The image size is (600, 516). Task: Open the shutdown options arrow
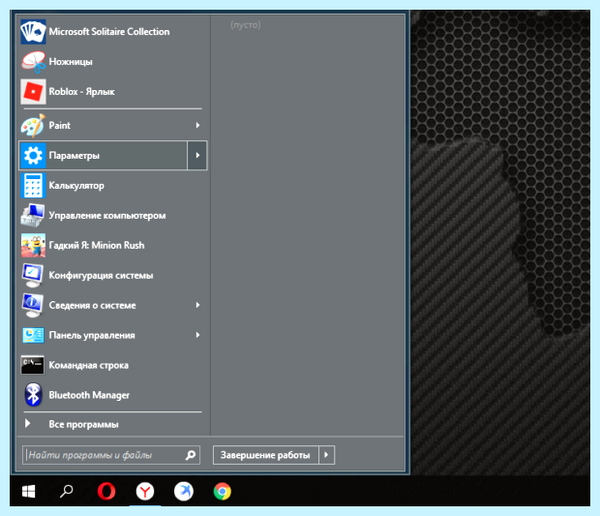click(326, 455)
